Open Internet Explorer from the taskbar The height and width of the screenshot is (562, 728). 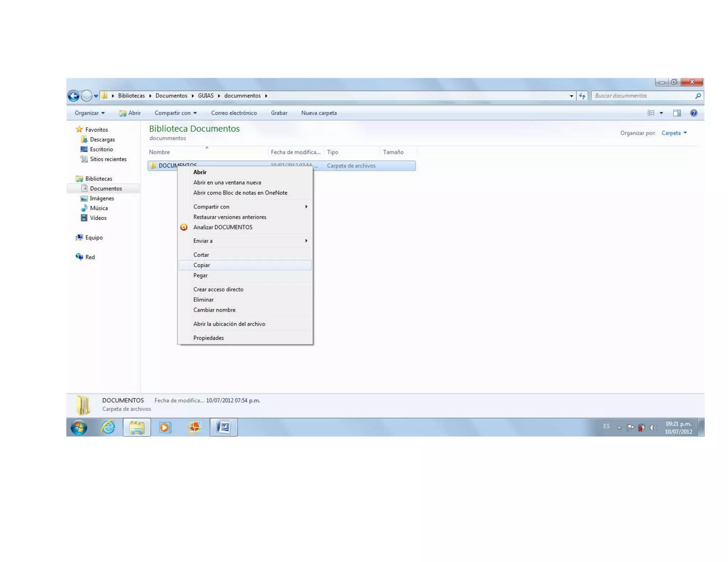pos(108,427)
